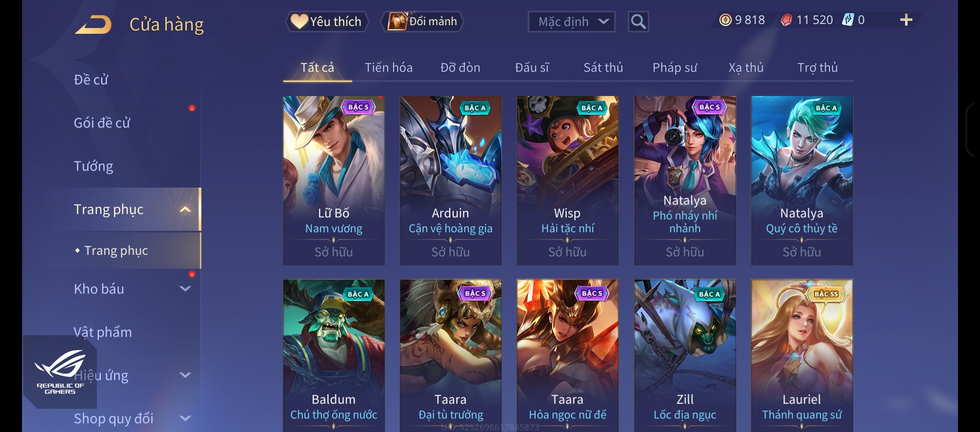
Task: Switch to the Pháp sư tab
Action: click(x=675, y=68)
